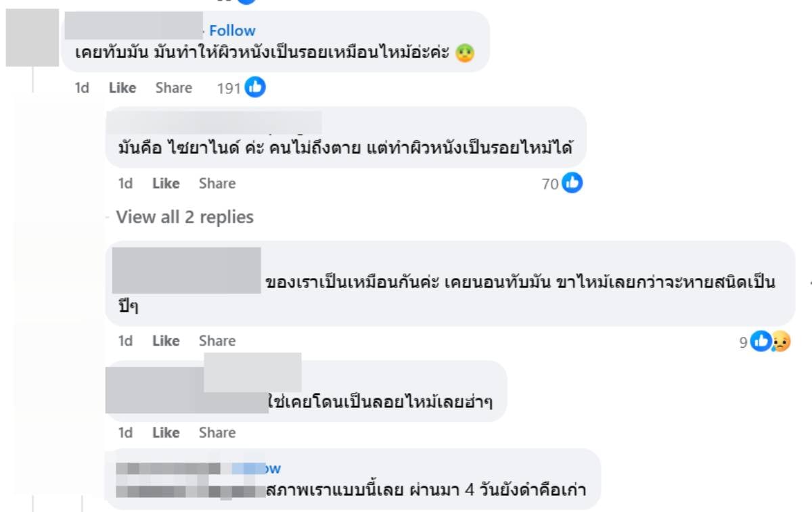
Task: Like the fourth comment in the thread
Action: [x=166, y=432]
